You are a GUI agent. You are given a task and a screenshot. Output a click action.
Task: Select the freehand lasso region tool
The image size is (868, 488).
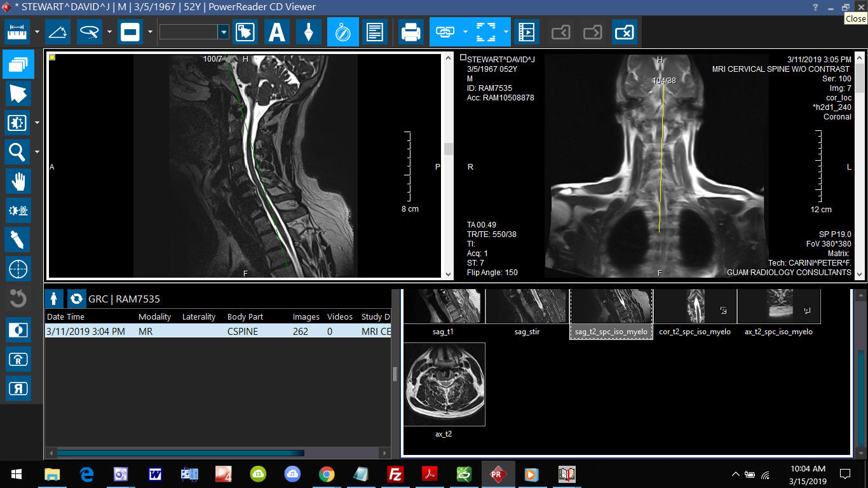pos(90,32)
